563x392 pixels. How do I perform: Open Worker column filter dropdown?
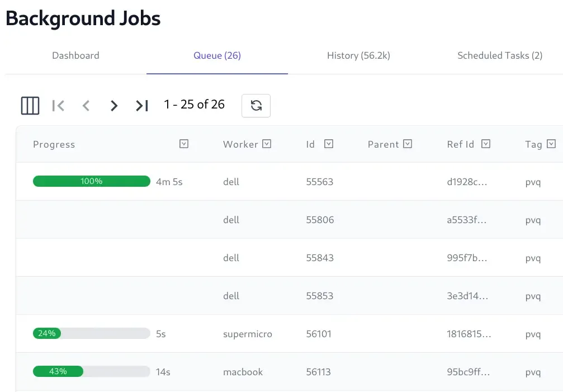tap(267, 144)
